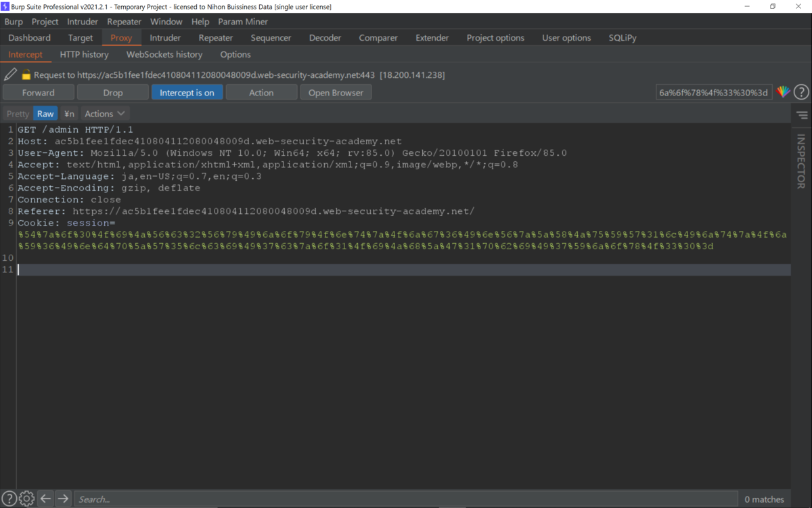Open the Extender tab
The image size is (812, 508).
[x=432, y=38]
